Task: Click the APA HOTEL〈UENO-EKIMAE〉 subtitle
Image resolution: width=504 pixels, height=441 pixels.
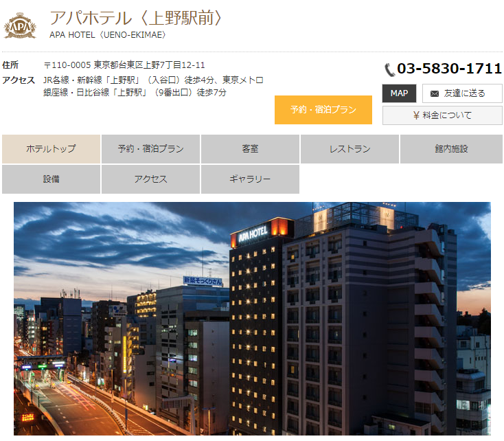Action: [x=108, y=35]
